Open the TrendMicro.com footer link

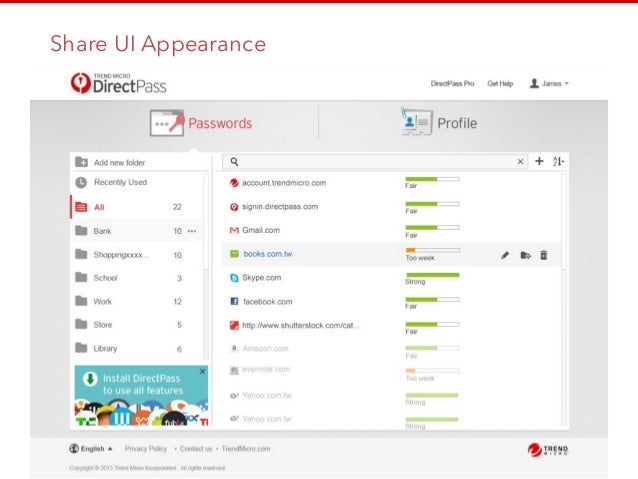(246, 448)
